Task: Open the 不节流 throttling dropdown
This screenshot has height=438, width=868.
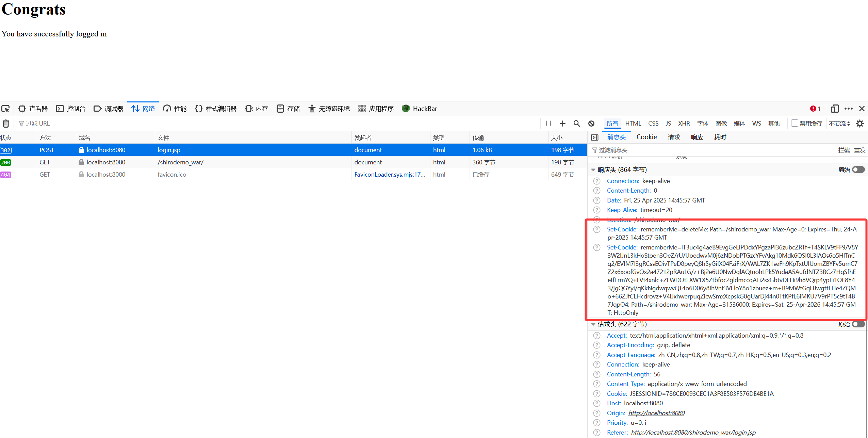Action: 839,124
